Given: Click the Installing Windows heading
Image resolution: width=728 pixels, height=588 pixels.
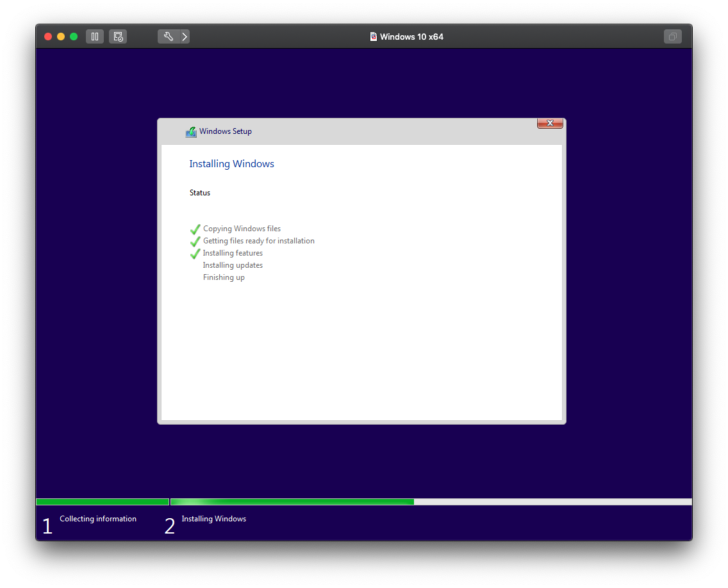Looking at the screenshot, I should 231,164.
